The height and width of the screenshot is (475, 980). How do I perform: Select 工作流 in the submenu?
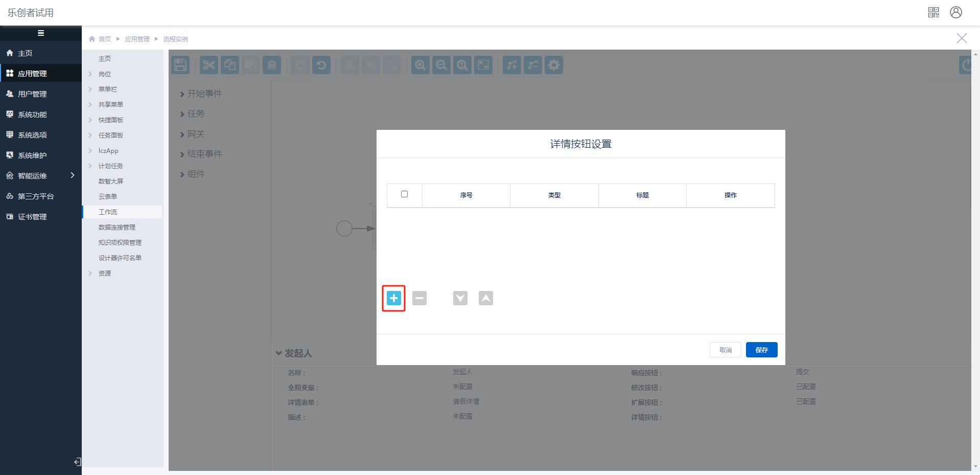coord(123,212)
